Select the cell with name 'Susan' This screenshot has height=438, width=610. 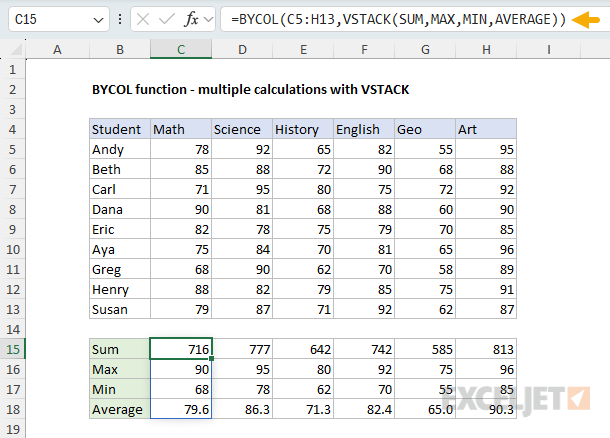[x=120, y=309]
